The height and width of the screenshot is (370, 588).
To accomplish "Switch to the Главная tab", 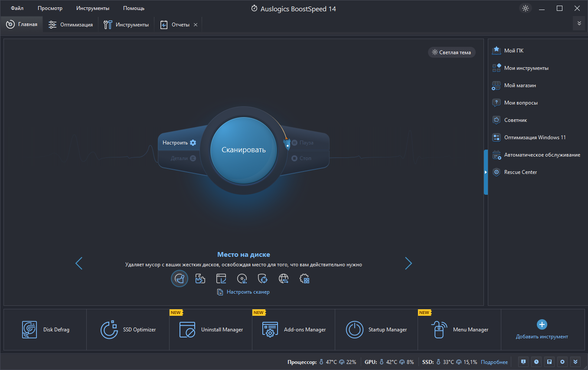I will [x=22, y=25].
